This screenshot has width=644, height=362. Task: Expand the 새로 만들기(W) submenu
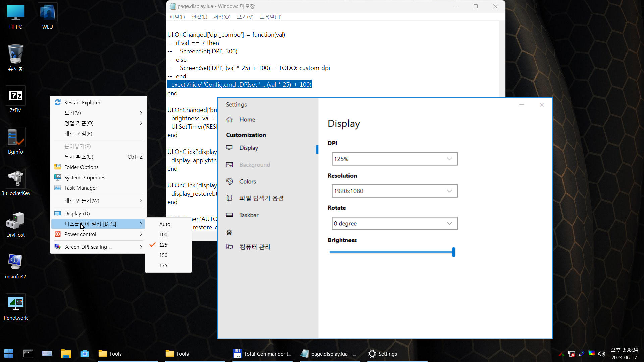pos(98,200)
